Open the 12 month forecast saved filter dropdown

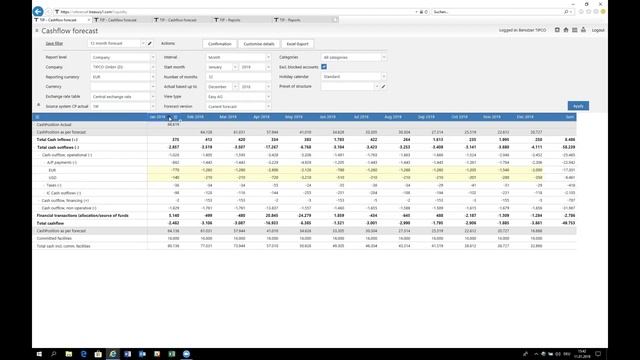[117, 43]
